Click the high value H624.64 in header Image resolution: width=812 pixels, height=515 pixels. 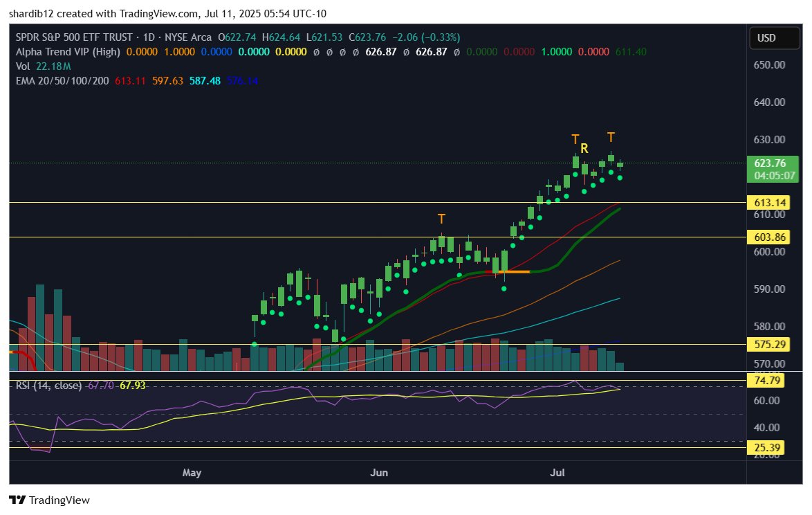tap(282, 37)
